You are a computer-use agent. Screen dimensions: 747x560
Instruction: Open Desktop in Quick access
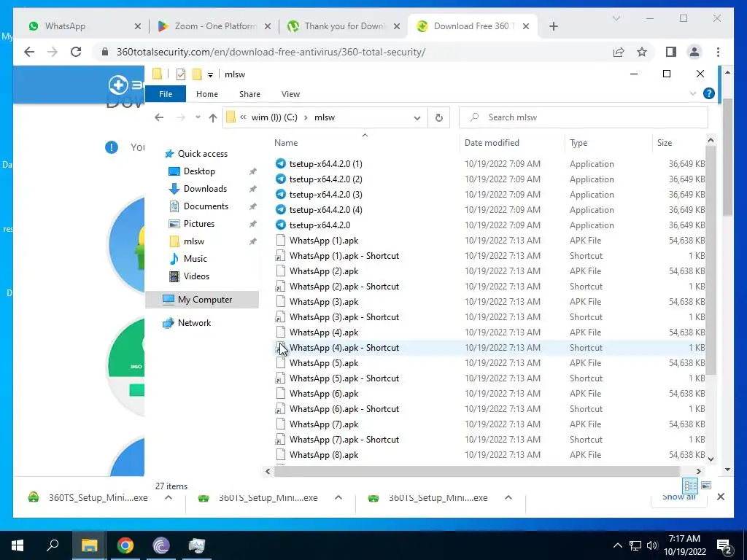(199, 171)
